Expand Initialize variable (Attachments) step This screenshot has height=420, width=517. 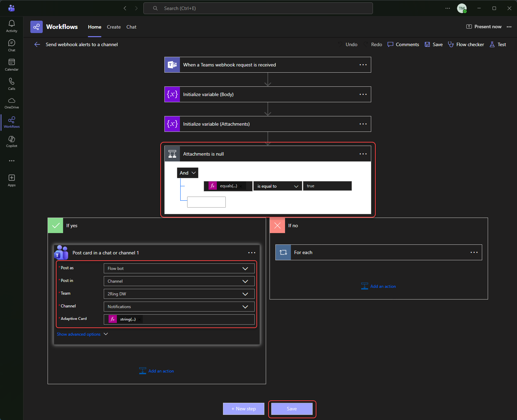pyautogui.click(x=268, y=124)
